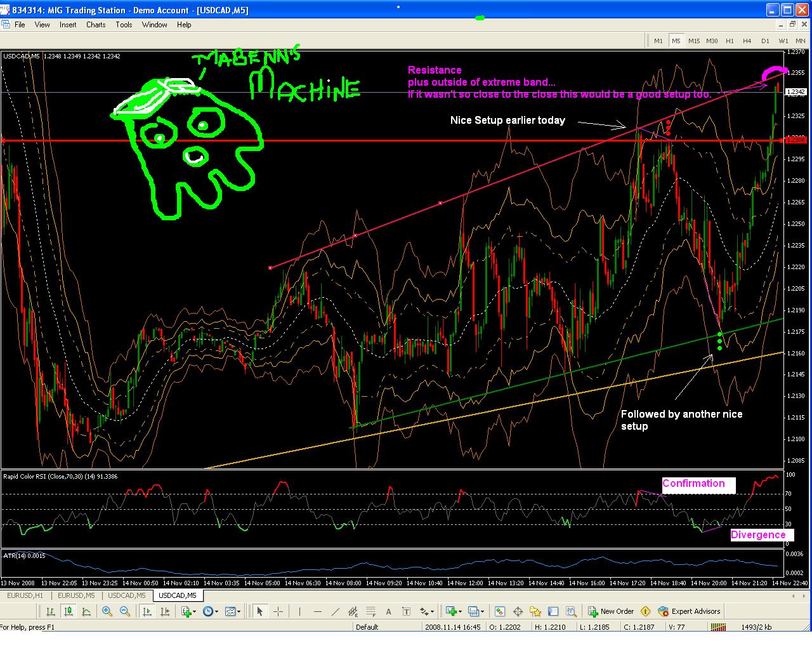This screenshot has height=650, width=812.
Task: Open the Strategy Tester icon
Action: pos(571,611)
